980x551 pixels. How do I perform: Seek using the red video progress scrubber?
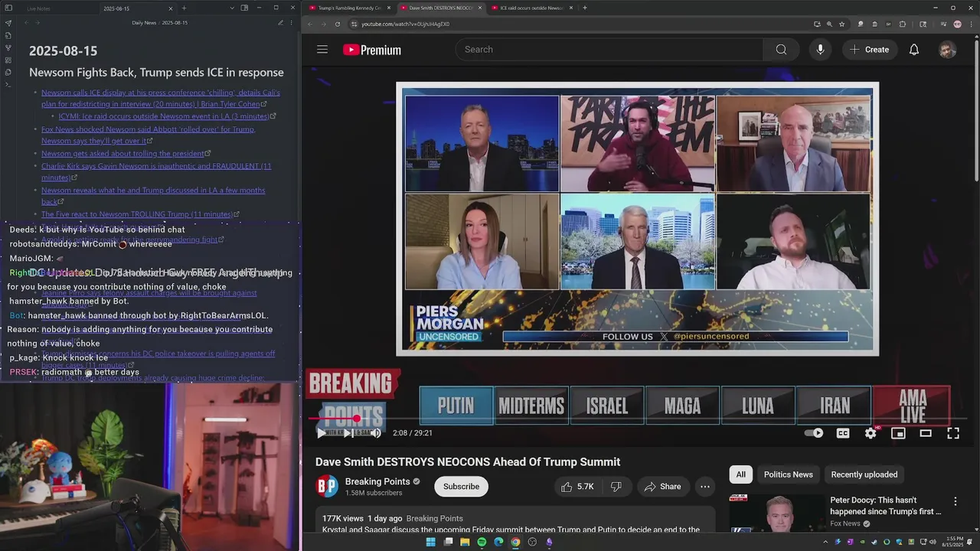(357, 419)
